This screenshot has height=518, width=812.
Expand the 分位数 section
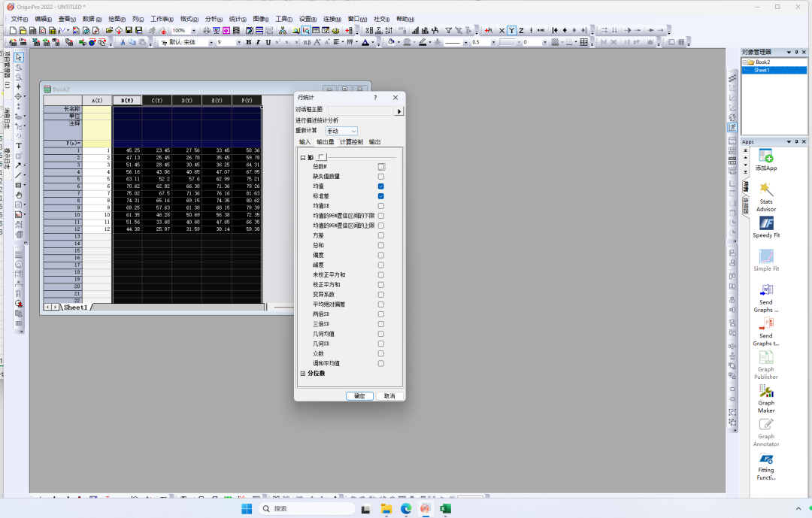303,374
